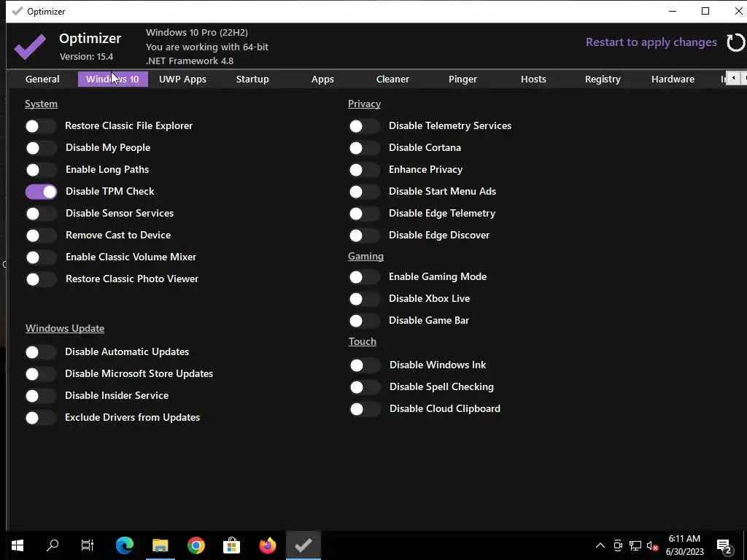
Task: Open the taskbar clock and date
Action: (684, 545)
